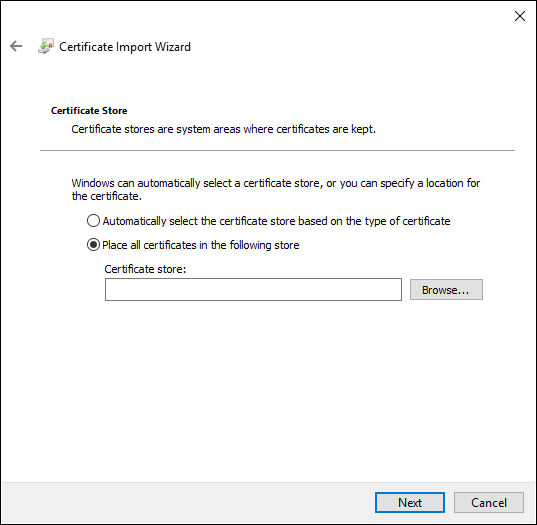The width and height of the screenshot is (537, 525).
Task: Click the paragraph starting 'Windows can automatically select'
Action: pyautogui.click(x=276, y=189)
